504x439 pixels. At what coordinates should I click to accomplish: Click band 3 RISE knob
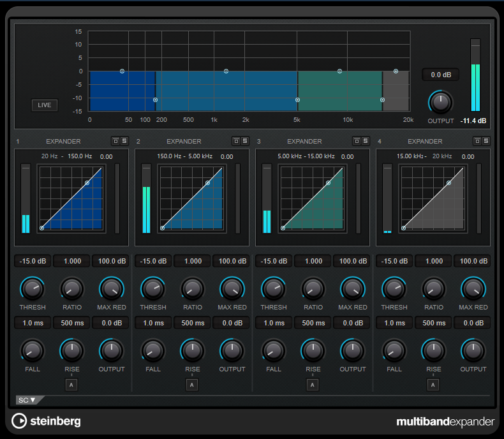point(313,350)
